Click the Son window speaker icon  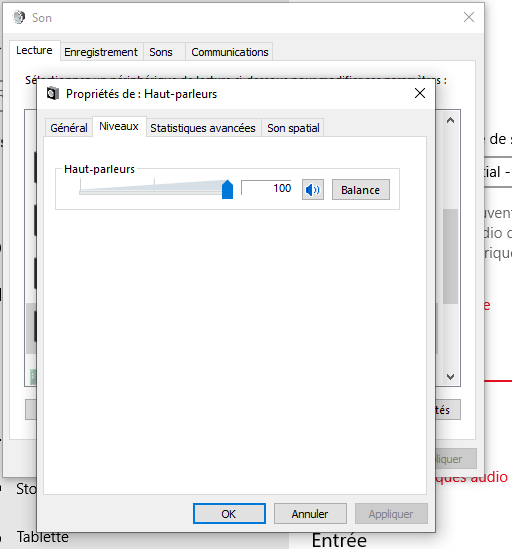[x=19, y=17]
